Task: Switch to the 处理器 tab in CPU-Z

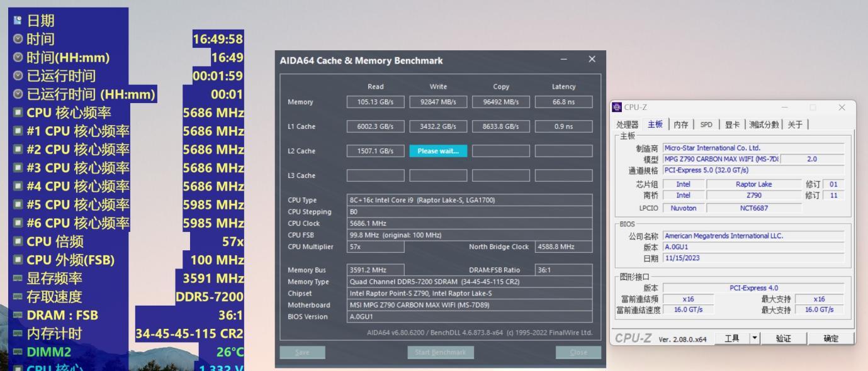Action: [x=628, y=125]
